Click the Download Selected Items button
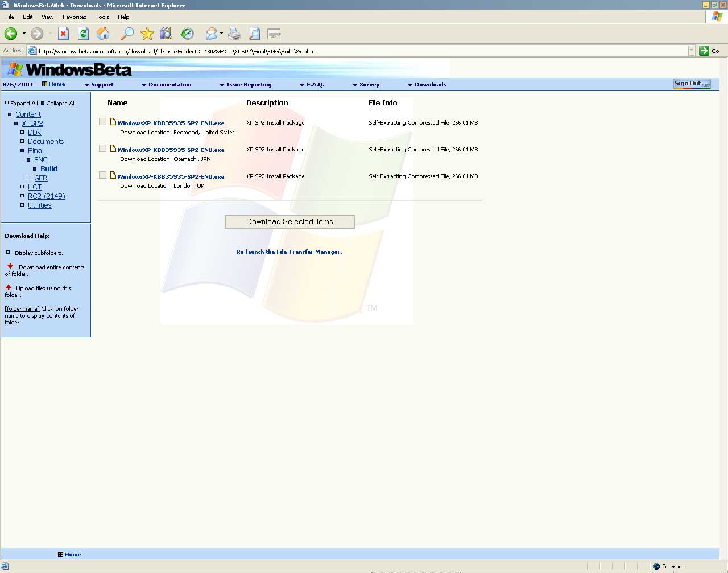Screen dimensions: 728x573 (289, 222)
